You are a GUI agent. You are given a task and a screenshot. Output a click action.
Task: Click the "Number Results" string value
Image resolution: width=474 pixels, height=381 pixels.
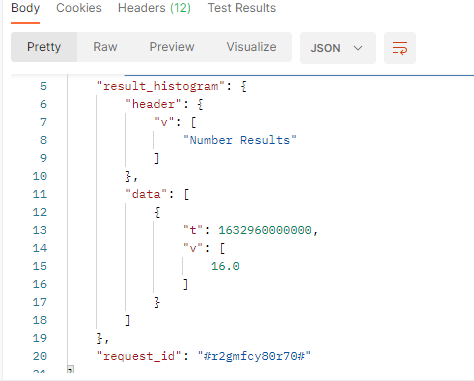pos(240,140)
